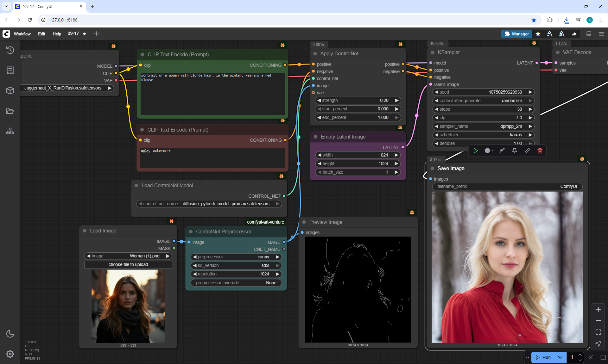Viewport: 608px width, 364px height.
Task: Open the workflows folder sidebar icon
Action: click(10, 111)
